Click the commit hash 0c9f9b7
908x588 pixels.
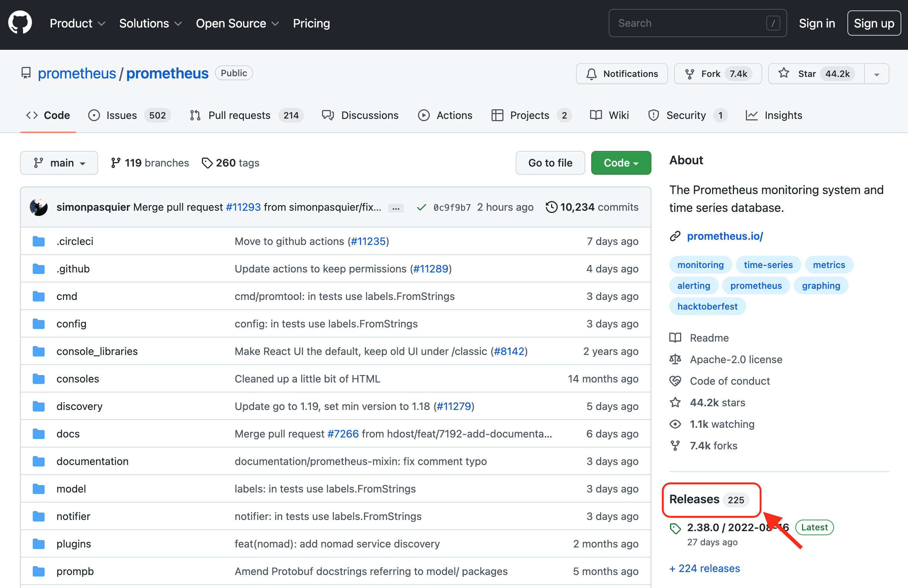point(452,207)
